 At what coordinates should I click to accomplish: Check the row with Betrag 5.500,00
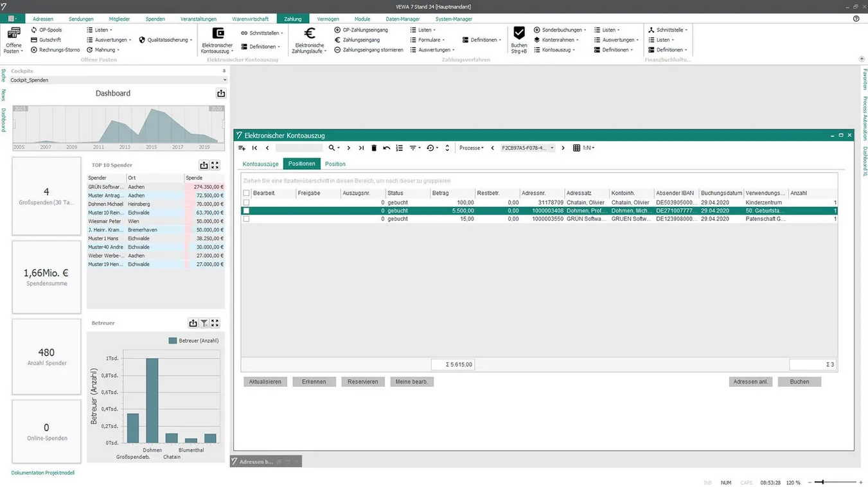pyautogui.click(x=246, y=211)
